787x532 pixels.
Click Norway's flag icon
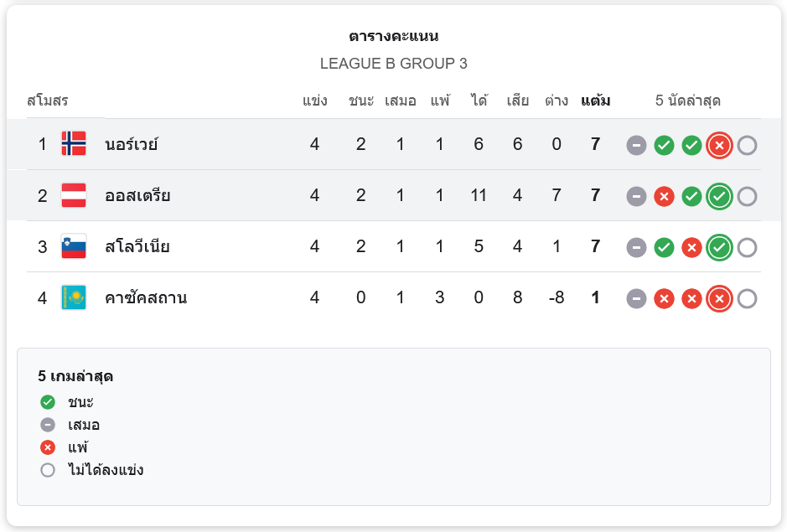pos(74,144)
